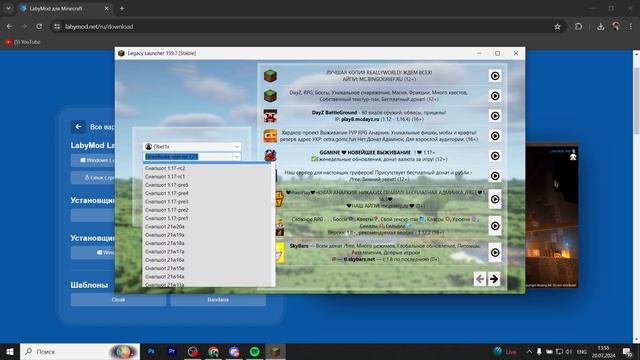This screenshot has height=360, width=640.
Task: Launch GGMINE НОВЕЙШЕЕ ВЫЖИВАНИЕ server
Action: 495,156
